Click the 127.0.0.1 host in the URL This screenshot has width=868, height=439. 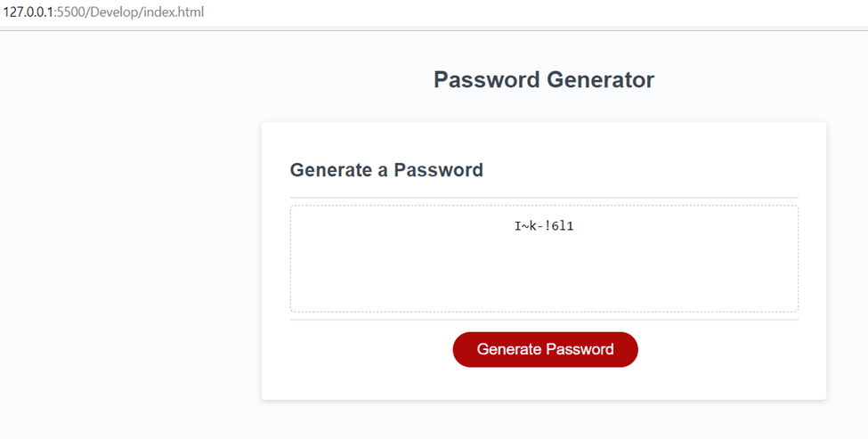click(x=28, y=12)
